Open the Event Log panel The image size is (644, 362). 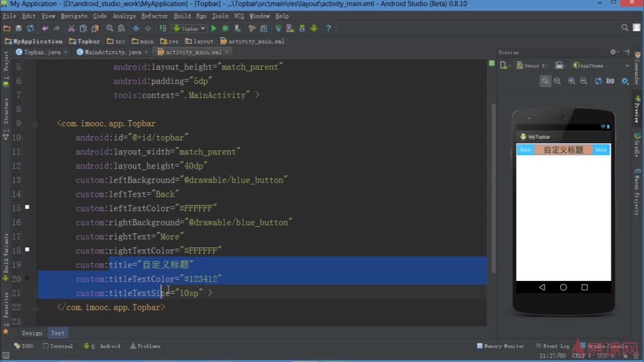pyautogui.click(x=552, y=346)
